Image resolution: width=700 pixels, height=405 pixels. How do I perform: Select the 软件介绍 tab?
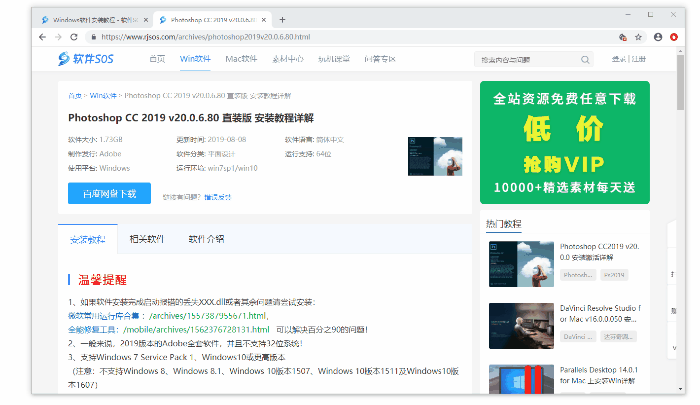pos(206,239)
